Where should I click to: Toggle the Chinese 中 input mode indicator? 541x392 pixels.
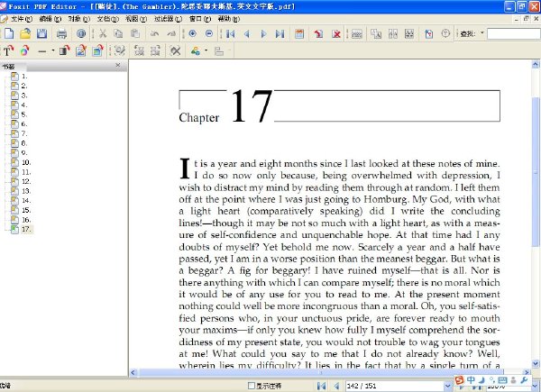(471, 380)
